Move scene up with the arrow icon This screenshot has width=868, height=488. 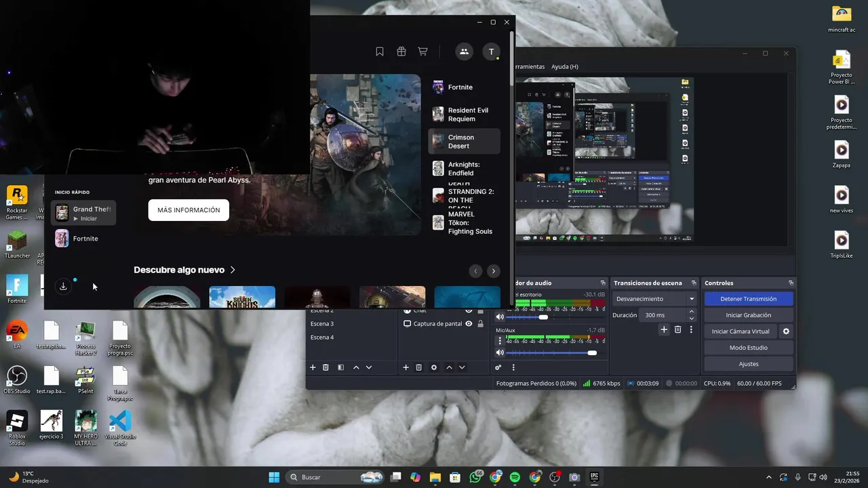[356, 367]
